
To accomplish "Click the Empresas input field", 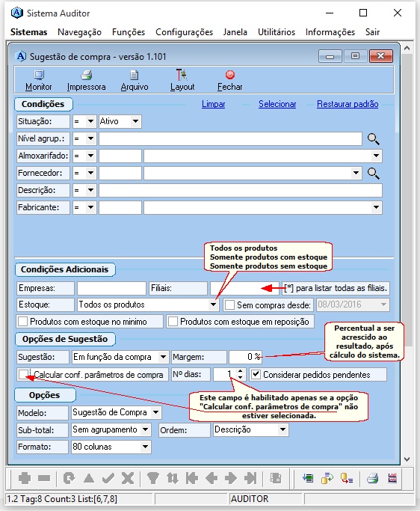I will 111,288.
